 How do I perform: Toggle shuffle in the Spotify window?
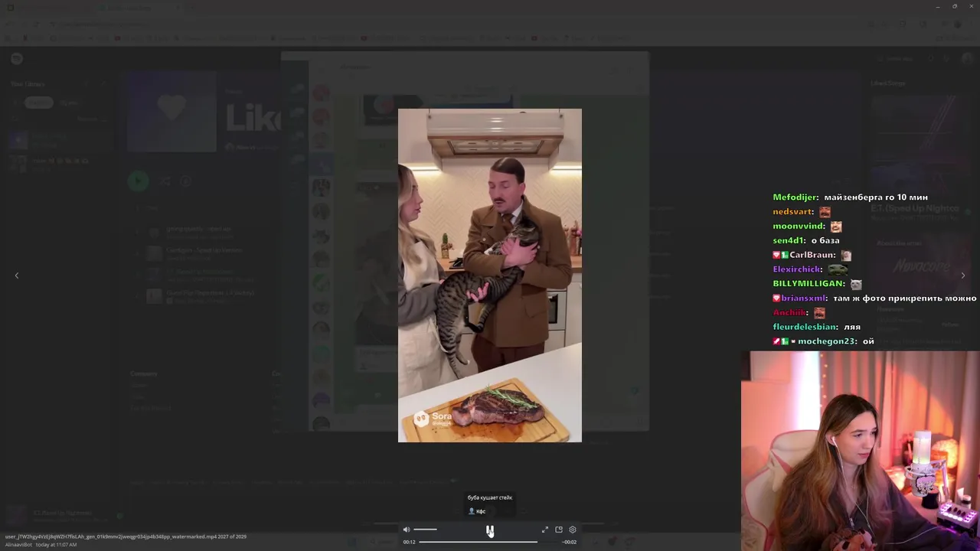click(x=165, y=181)
